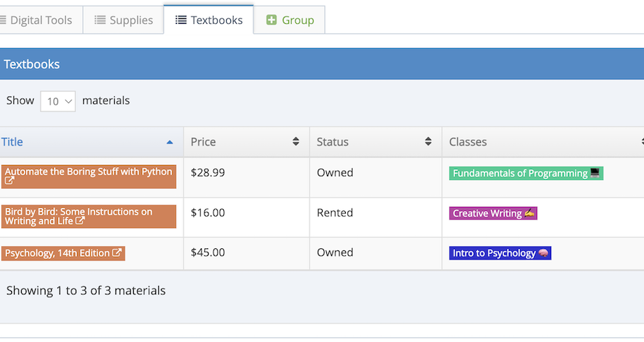The width and height of the screenshot is (644, 342).
Task: Switch to the Supplies tab
Action: [x=123, y=20]
